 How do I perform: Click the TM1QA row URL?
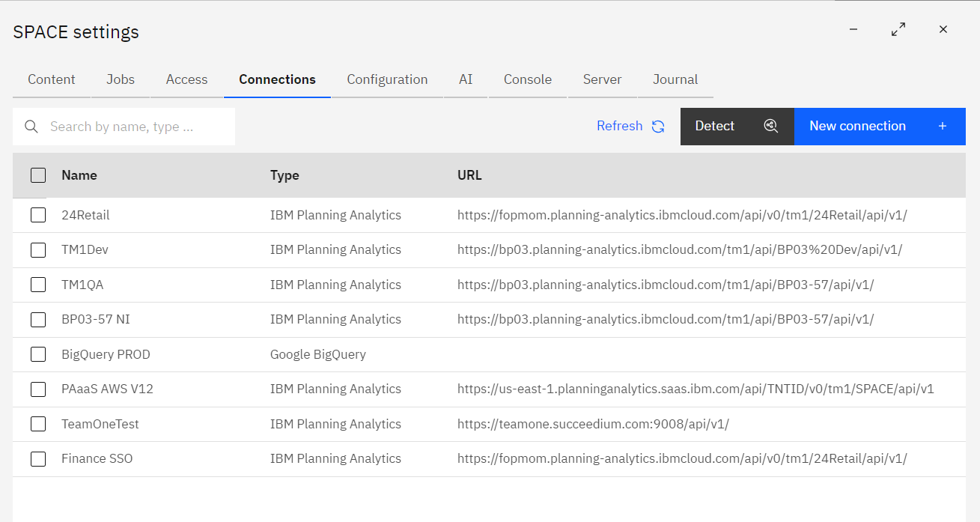click(666, 285)
